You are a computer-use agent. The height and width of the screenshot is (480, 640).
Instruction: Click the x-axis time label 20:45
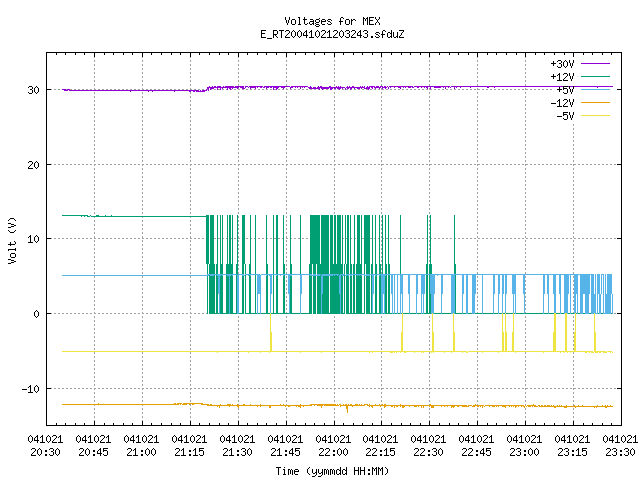(x=93, y=452)
